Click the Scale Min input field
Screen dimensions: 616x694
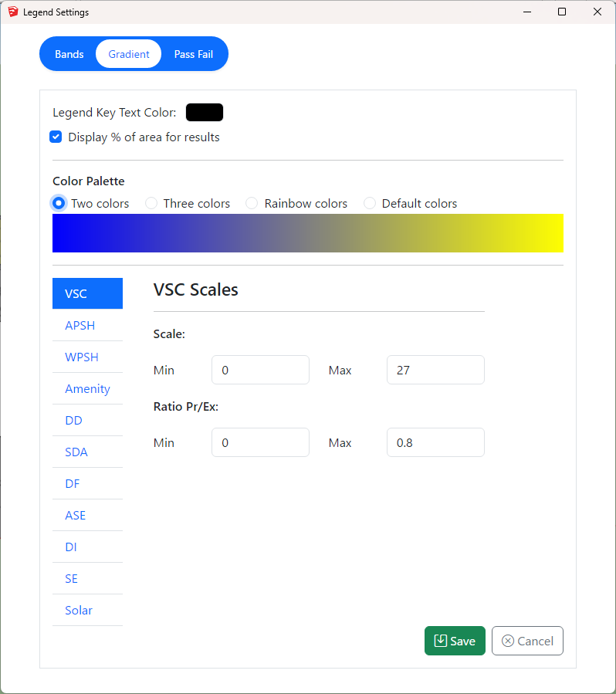[260, 370]
